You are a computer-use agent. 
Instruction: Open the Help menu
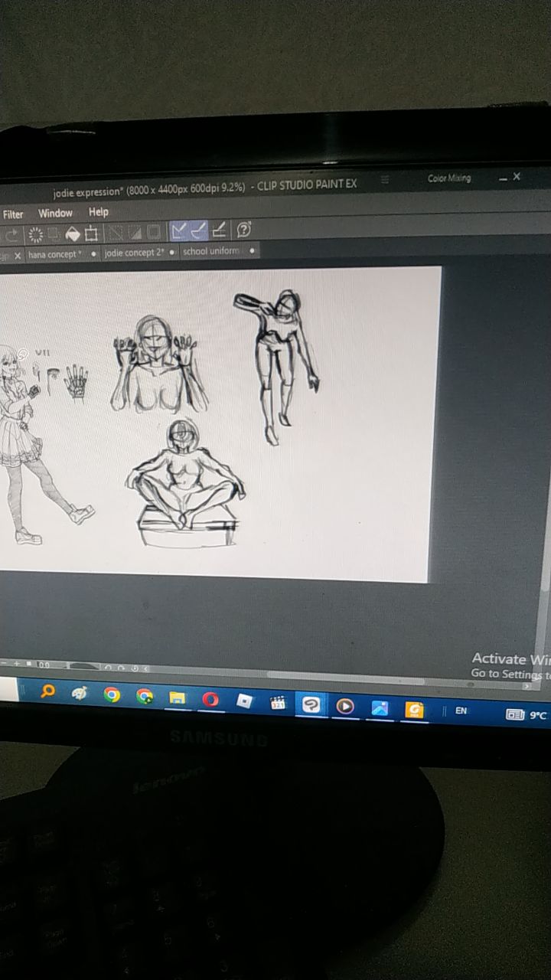pos(99,212)
